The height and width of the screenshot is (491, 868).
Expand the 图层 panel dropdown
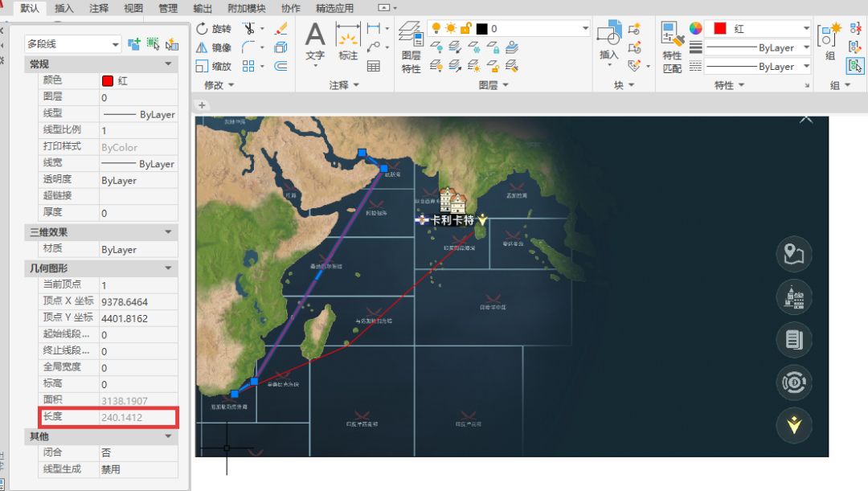(x=493, y=85)
